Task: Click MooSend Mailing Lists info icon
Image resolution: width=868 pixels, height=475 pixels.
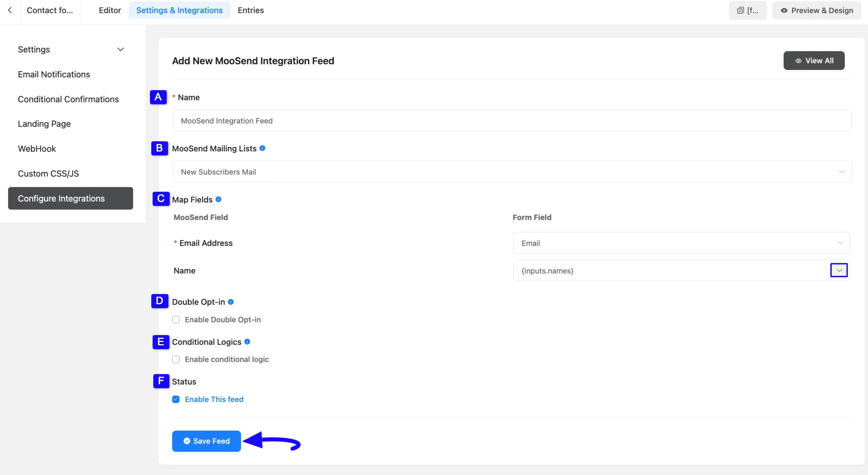Action: tap(262, 148)
